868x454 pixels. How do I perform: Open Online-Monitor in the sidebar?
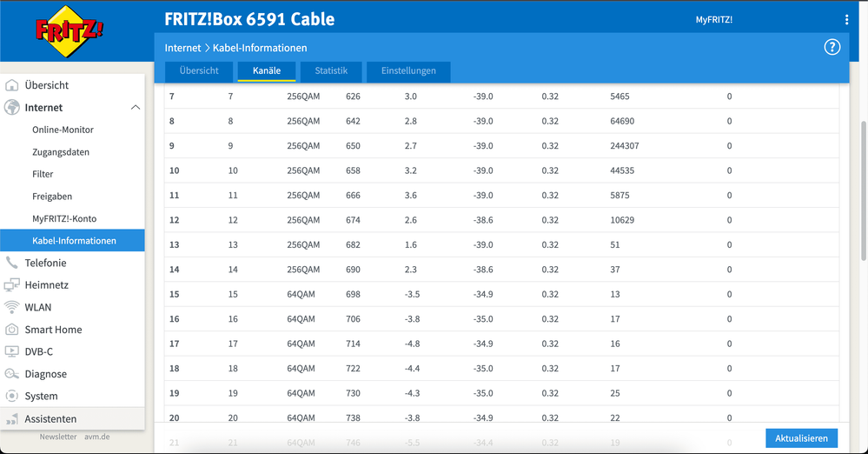(63, 130)
